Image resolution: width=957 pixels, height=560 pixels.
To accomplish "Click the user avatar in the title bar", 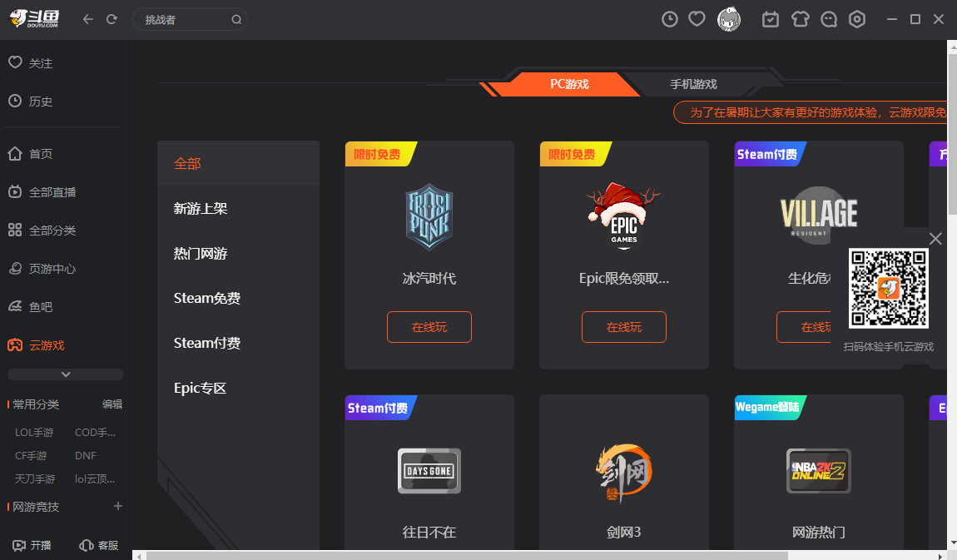I will coord(729,19).
